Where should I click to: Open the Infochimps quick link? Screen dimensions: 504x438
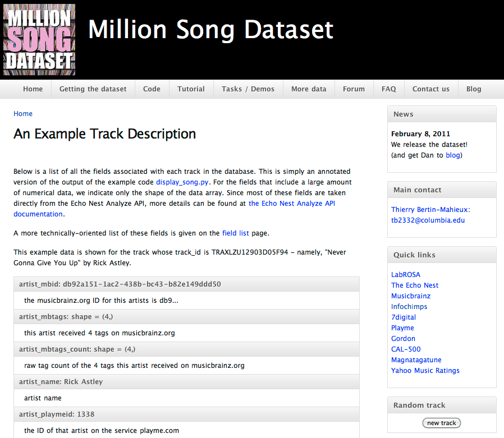click(409, 306)
